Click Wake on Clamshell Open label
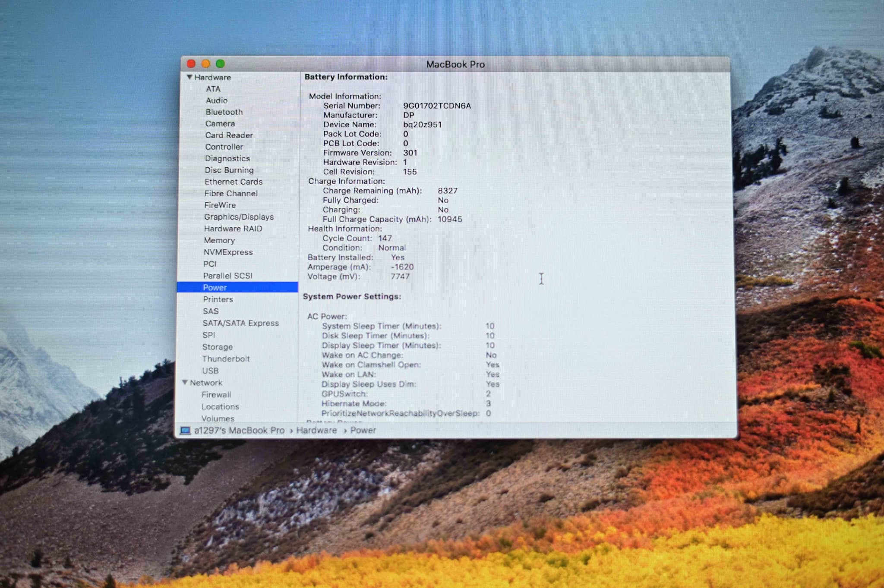 (x=371, y=365)
